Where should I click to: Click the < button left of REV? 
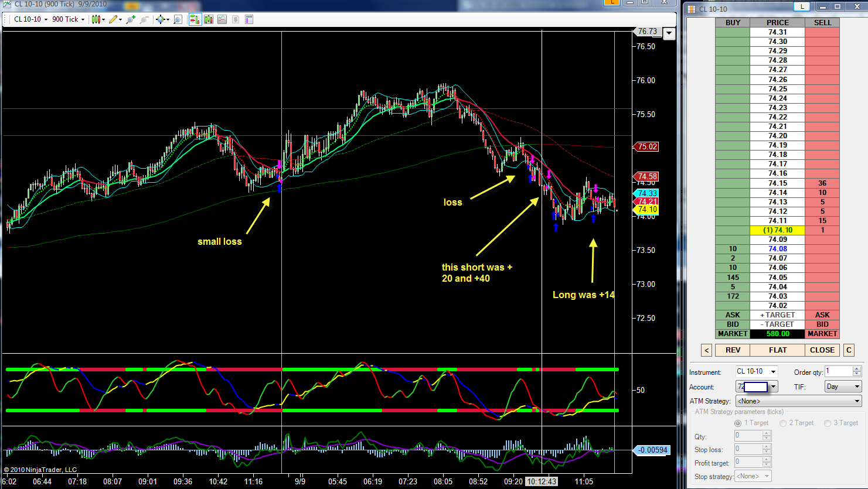706,350
